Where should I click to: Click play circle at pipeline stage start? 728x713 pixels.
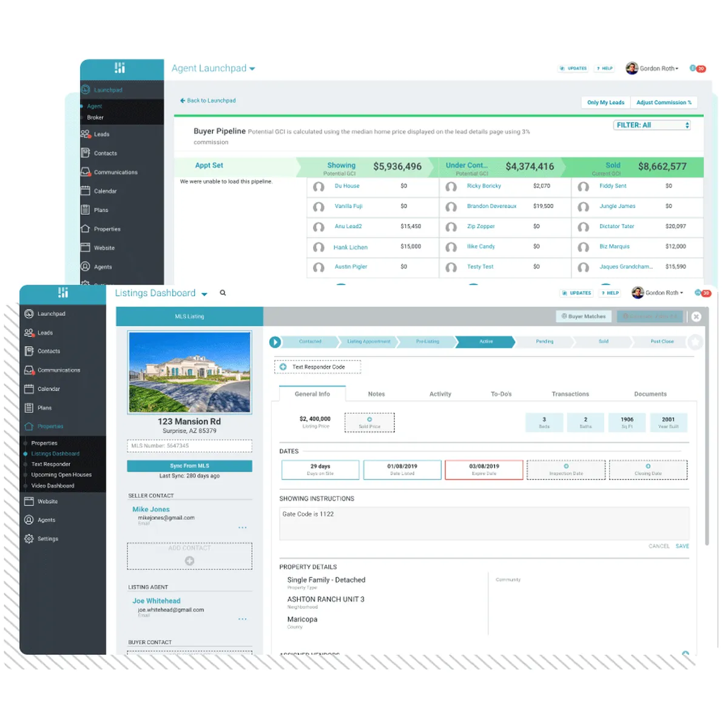click(275, 342)
